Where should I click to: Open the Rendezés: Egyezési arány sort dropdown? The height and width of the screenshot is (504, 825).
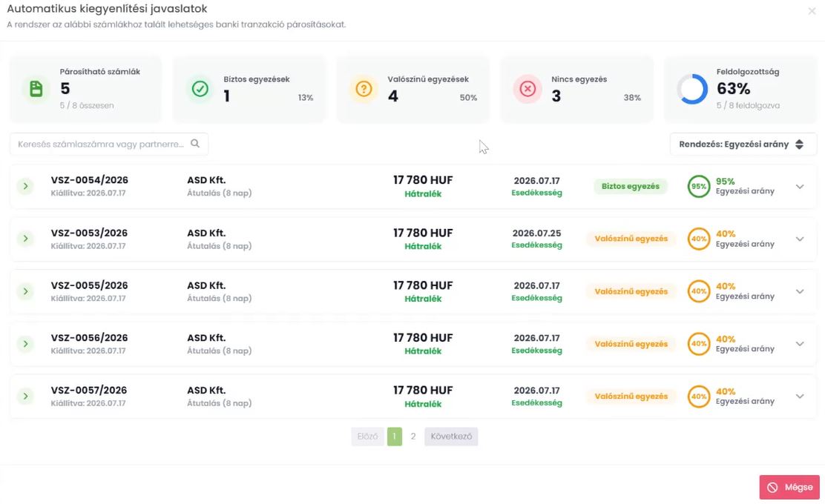point(743,144)
